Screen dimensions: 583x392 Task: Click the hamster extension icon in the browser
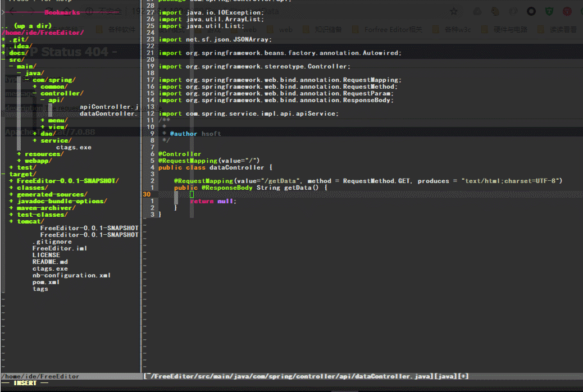click(x=495, y=12)
